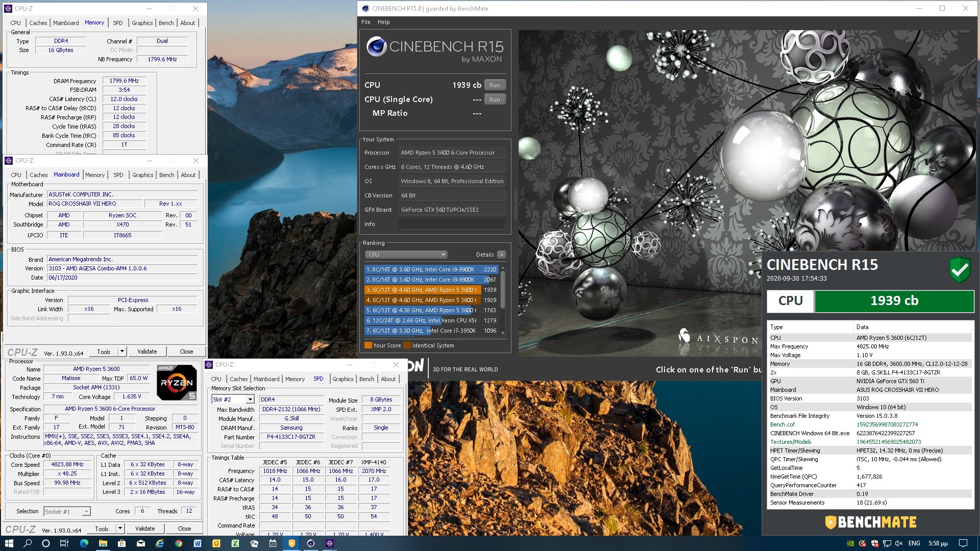Image resolution: width=980 pixels, height=551 pixels.
Task: Select ranking row 6 Intel Xeon 1279
Action: pos(431,320)
